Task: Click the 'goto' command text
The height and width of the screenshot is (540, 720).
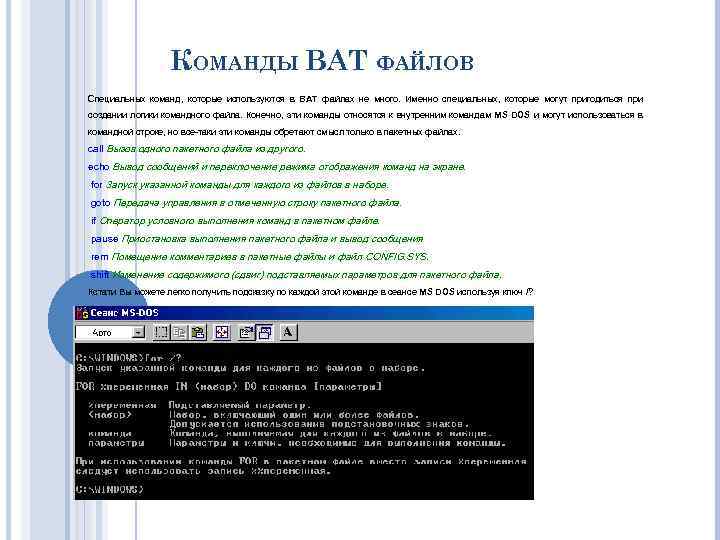Action: 101,203
